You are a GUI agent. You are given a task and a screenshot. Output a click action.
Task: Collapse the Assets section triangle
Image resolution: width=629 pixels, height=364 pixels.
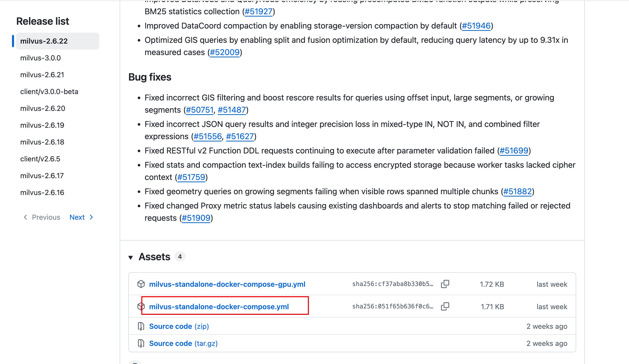131,257
